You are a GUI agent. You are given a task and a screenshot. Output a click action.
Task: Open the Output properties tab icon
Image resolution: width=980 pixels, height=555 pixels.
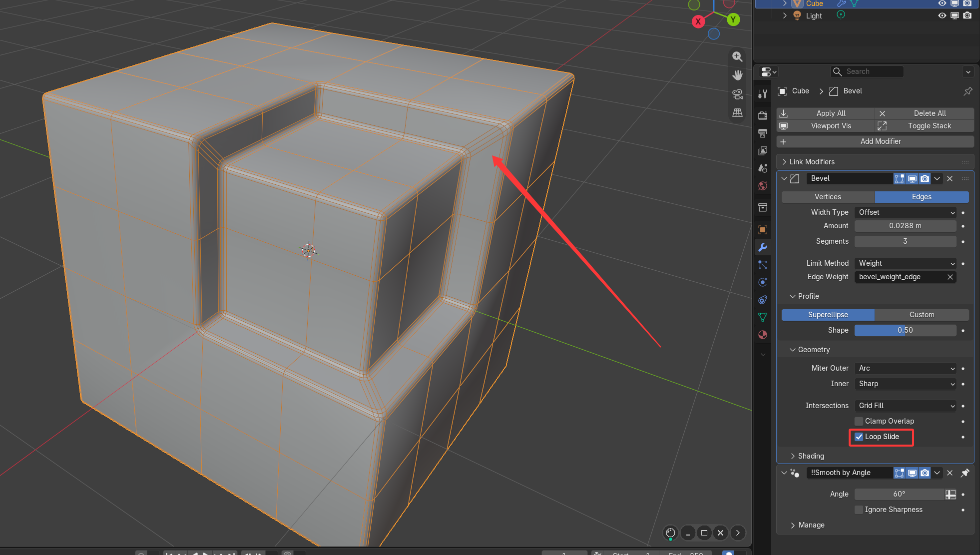pos(763,133)
